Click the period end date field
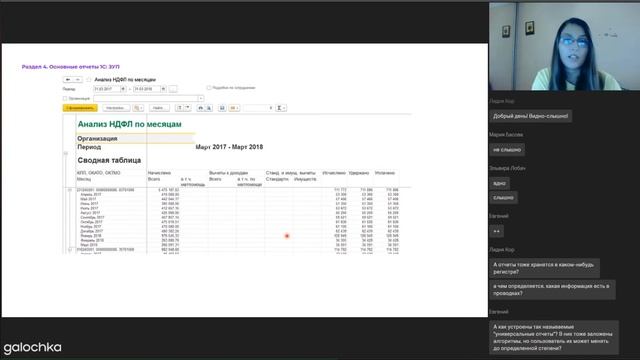 point(147,89)
